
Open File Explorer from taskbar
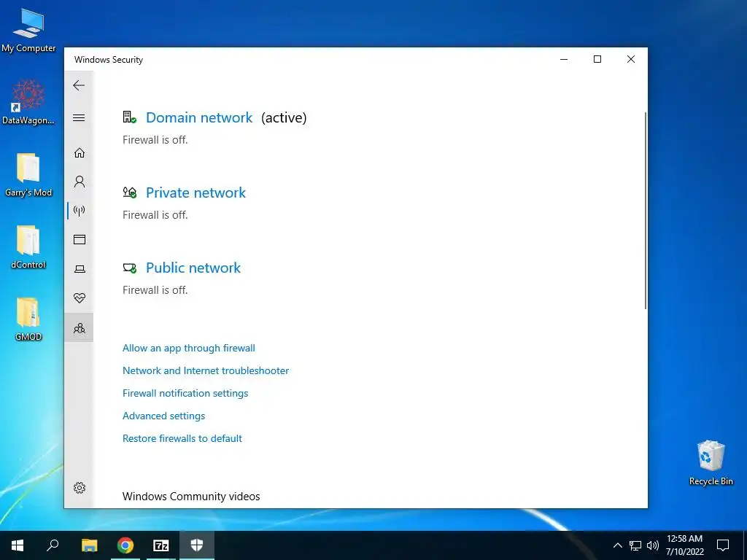click(89, 545)
